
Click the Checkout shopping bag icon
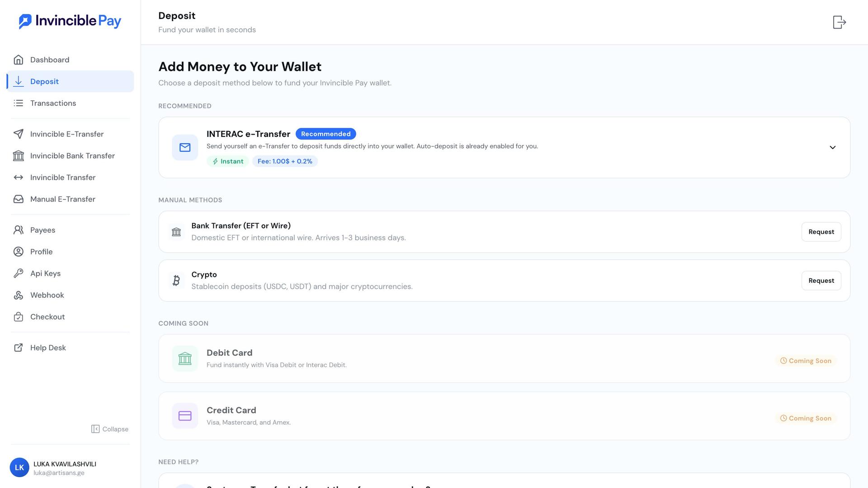pos(19,317)
